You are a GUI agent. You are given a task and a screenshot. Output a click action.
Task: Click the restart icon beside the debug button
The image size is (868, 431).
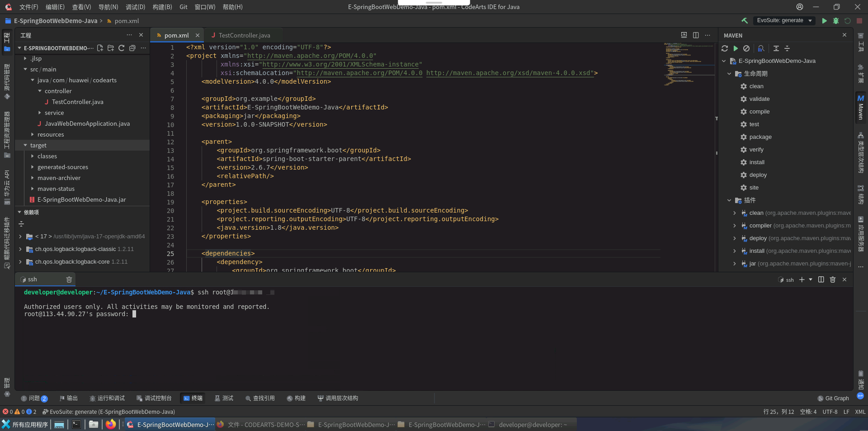tap(848, 21)
